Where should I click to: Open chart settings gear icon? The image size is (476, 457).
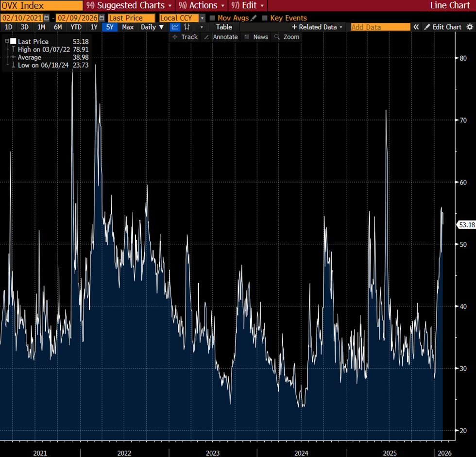[x=469, y=27]
